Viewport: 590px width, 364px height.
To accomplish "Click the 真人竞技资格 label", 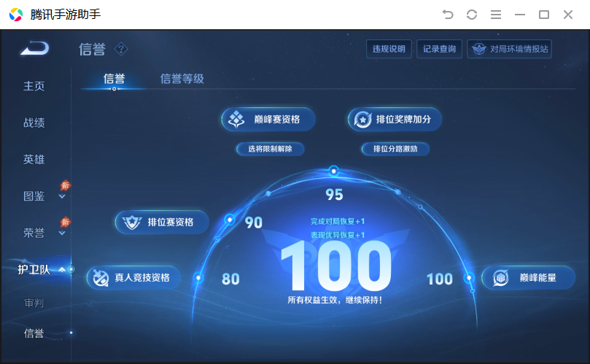I will (x=142, y=278).
